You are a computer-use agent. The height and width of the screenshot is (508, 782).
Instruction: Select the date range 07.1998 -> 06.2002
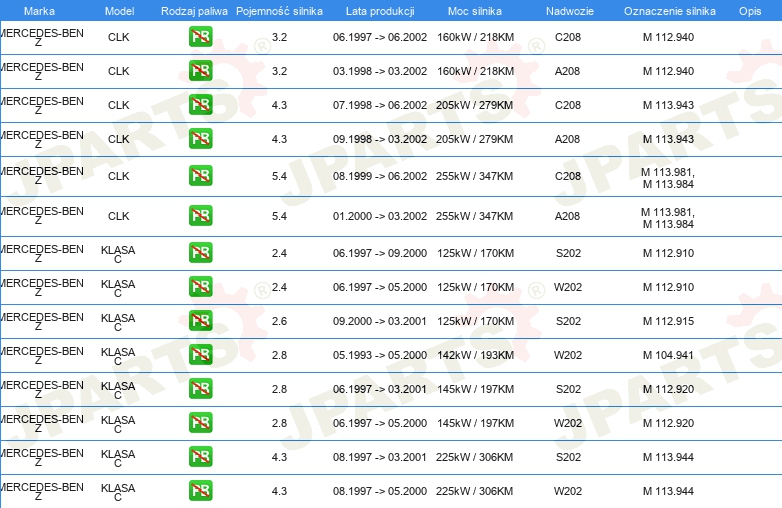pyautogui.click(x=380, y=105)
